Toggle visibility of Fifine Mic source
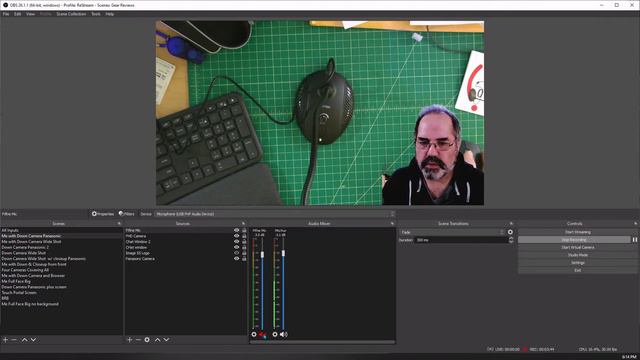This screenshot has height=360, width=640. 236,231
